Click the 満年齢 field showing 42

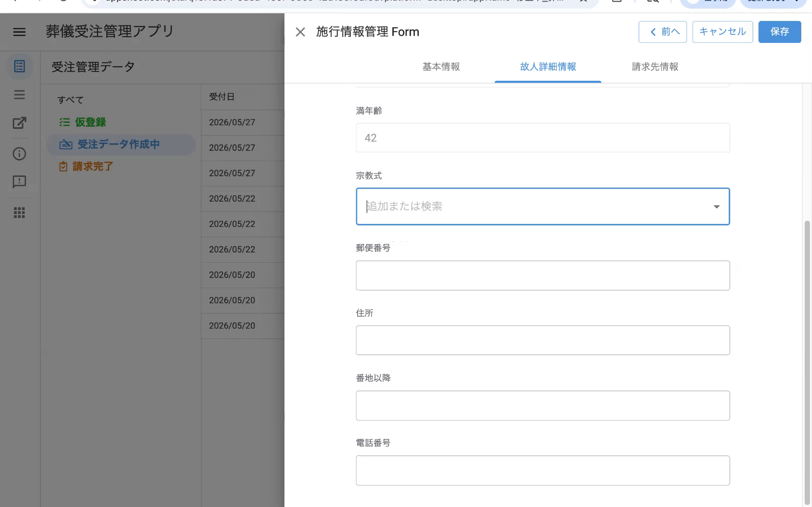(x=543, y=137)
